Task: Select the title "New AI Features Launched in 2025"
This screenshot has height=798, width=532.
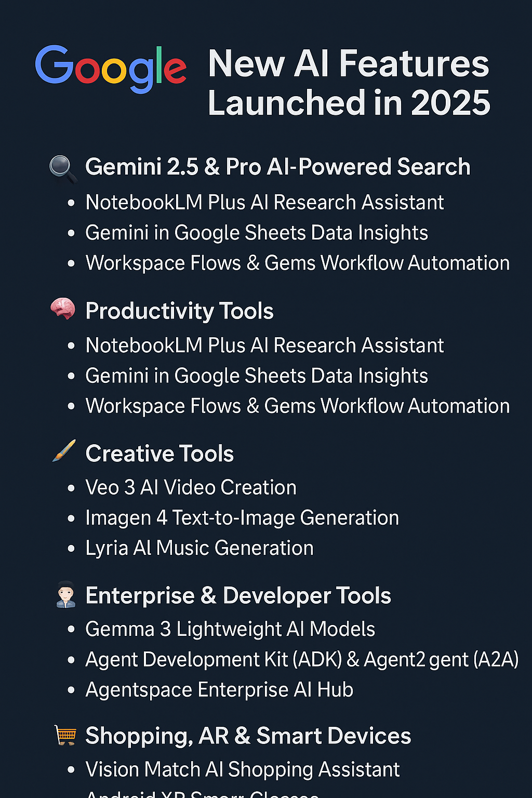Action: pyautogui.click(x=349, y=83)
